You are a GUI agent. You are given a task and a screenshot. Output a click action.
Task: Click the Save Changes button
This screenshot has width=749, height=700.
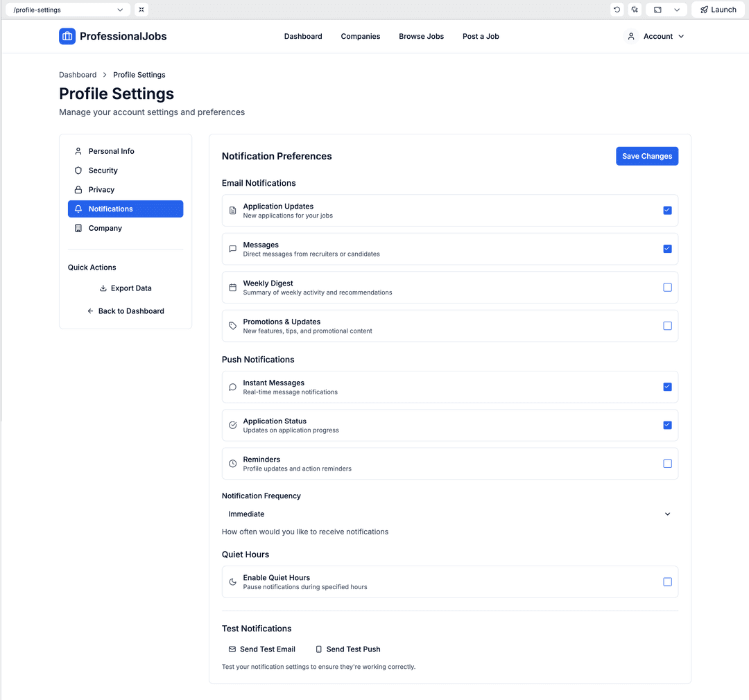(x=646, y=156)
